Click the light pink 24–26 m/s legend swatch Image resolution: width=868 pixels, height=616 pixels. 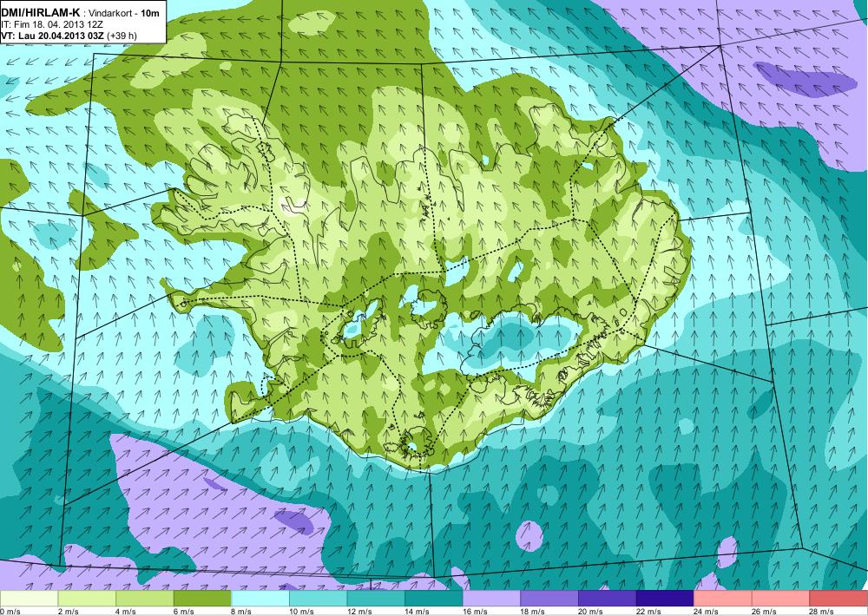pos(723,599)
